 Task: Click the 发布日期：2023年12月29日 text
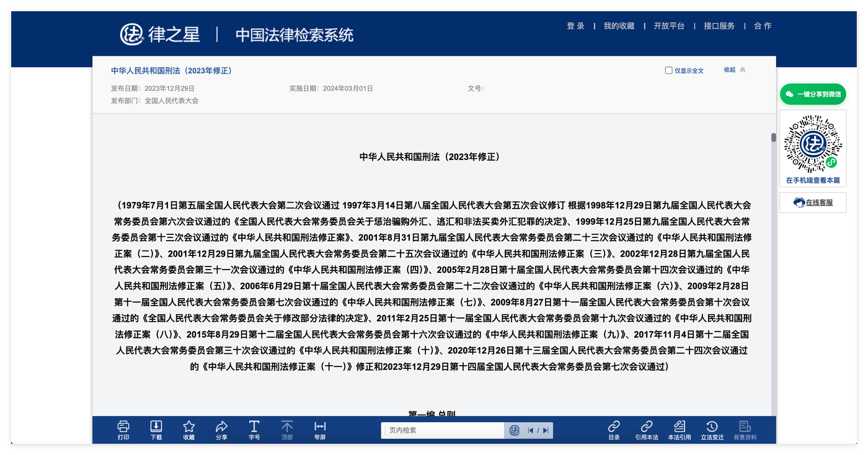coord(153,89)
